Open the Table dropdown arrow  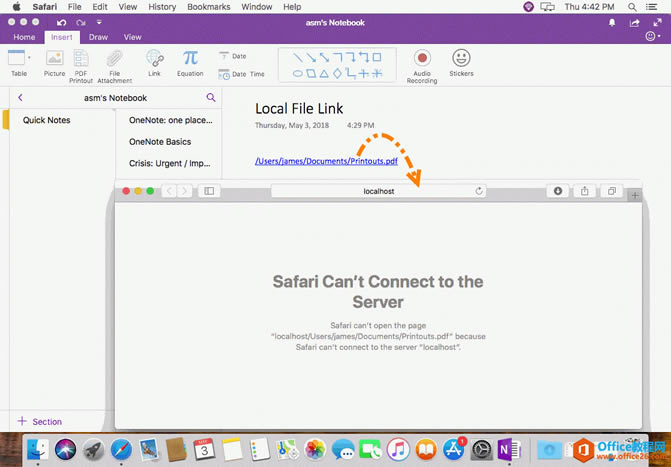coord(29,57)
